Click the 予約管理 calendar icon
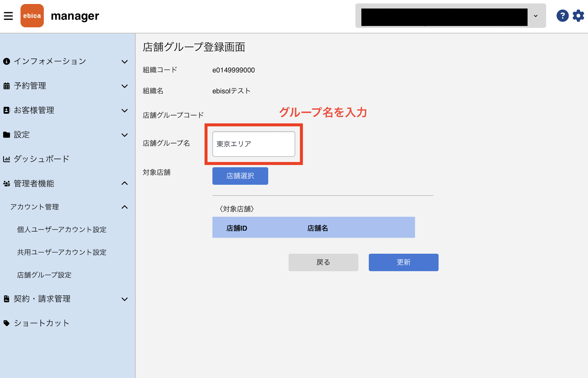 coord(7,86)
